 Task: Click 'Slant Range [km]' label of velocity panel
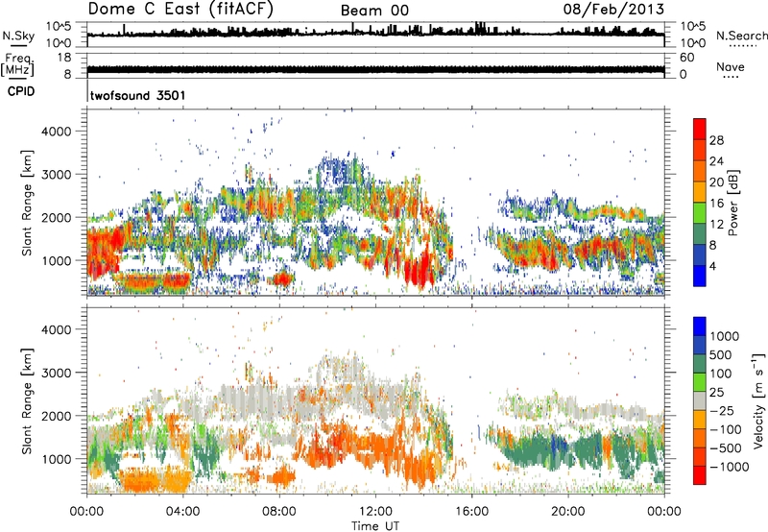[27, 400]
